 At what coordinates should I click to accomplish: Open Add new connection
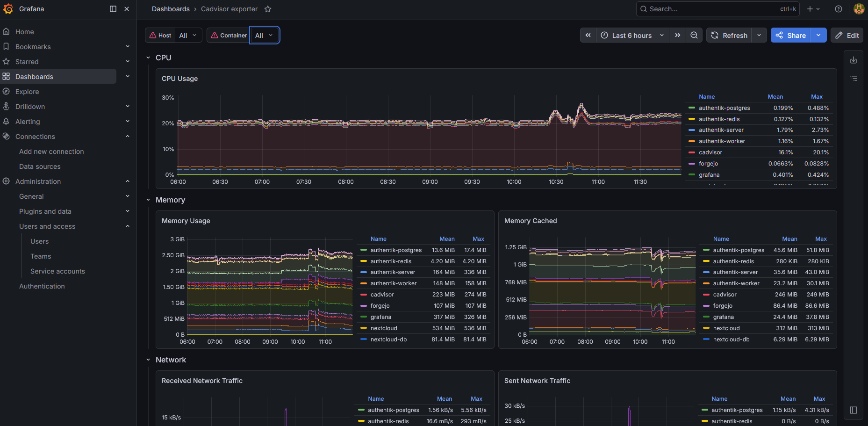pos(51,152)
